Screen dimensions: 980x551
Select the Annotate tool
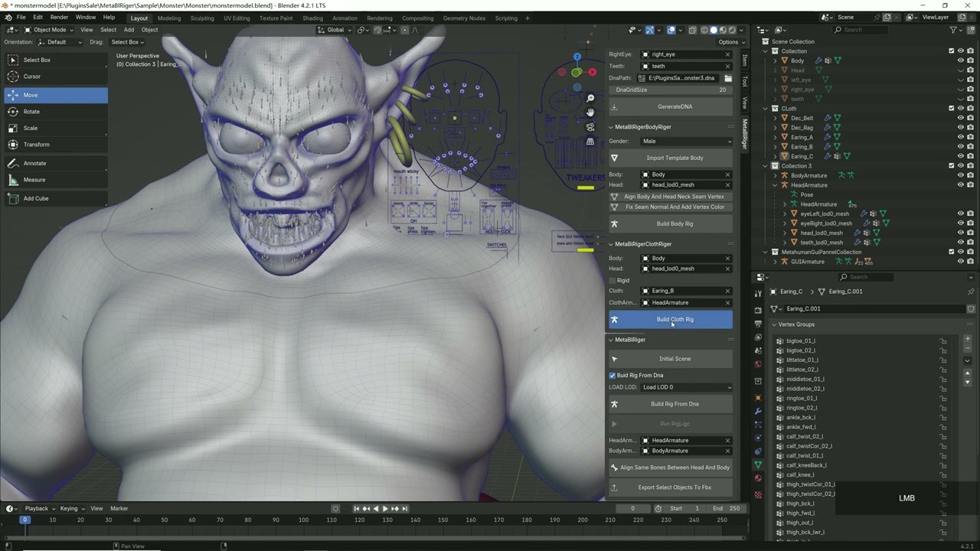(x=55, y=163)
